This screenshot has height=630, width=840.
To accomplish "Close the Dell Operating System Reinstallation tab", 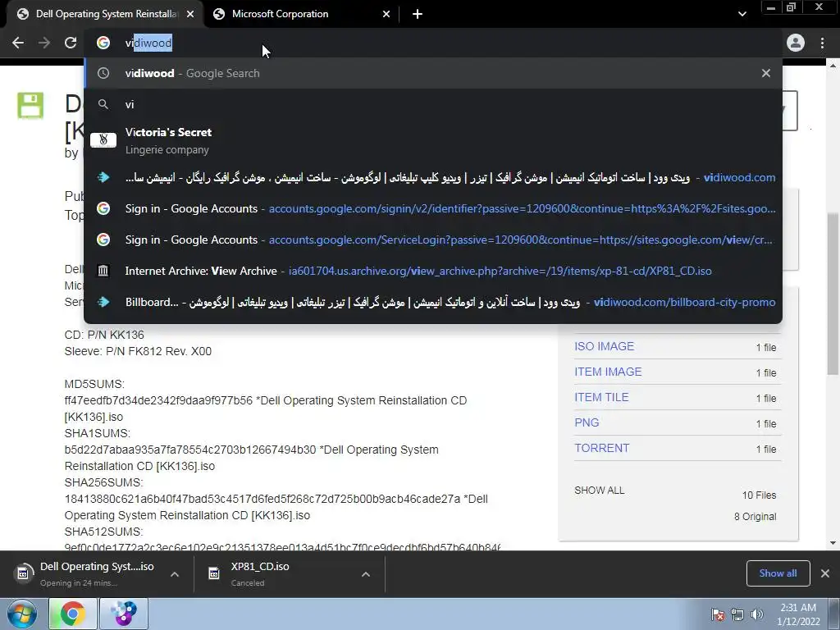I will [190, 14].
